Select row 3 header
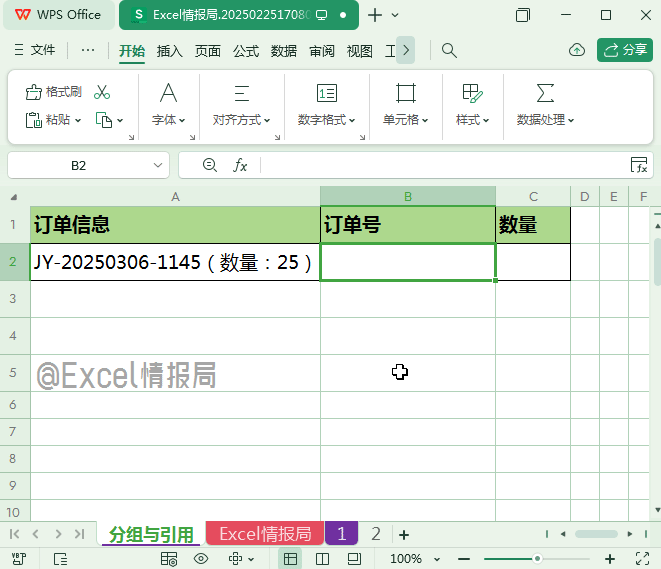 click(15, 299)
